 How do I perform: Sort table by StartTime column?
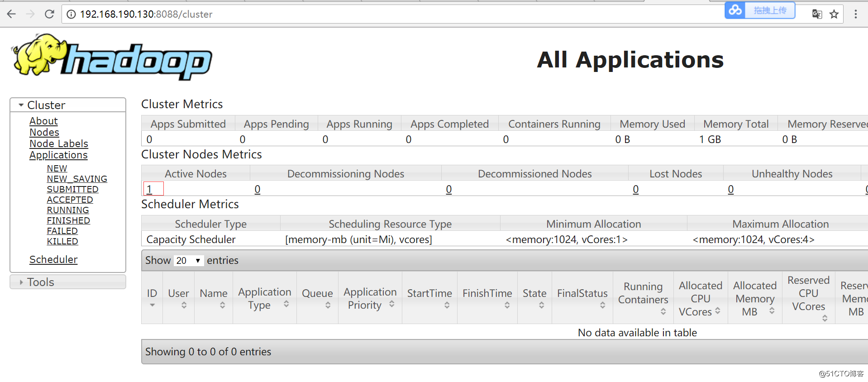coord(429,298)
